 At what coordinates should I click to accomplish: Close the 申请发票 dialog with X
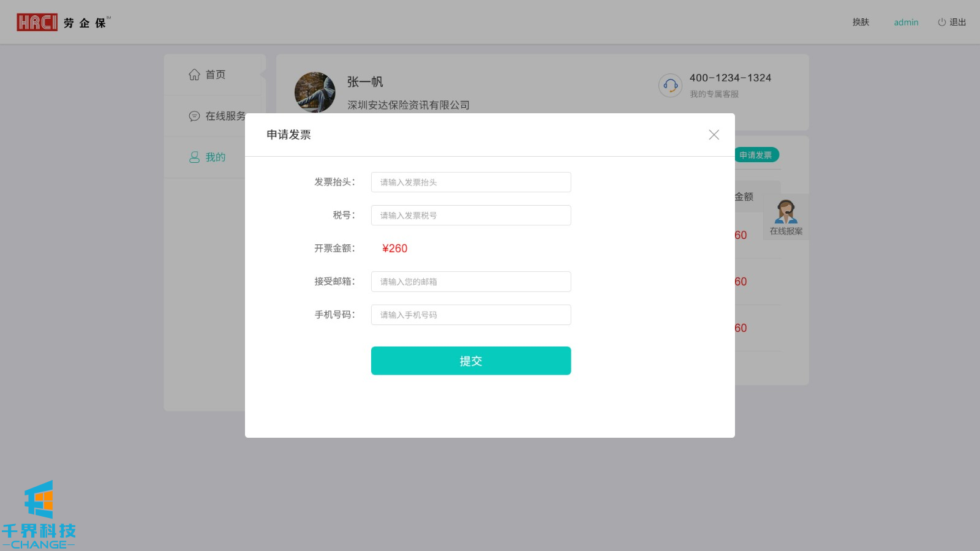[x=714, y=135]
